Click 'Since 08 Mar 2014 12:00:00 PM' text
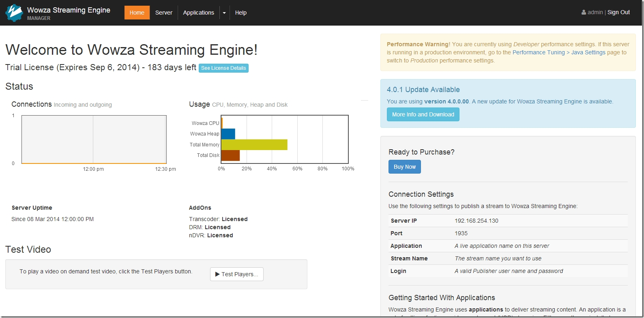The image size is (644, 318). pyautogui.click(x=53, y=219)
